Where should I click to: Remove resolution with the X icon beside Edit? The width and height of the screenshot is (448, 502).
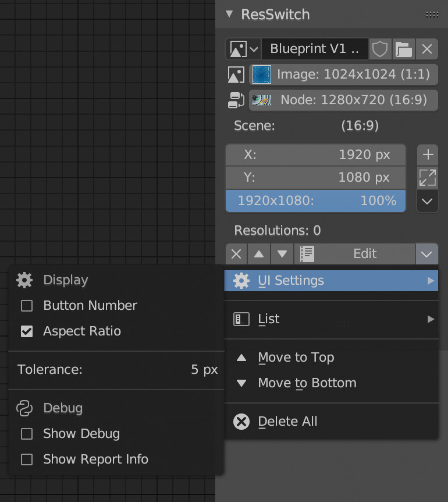point(236,254)
